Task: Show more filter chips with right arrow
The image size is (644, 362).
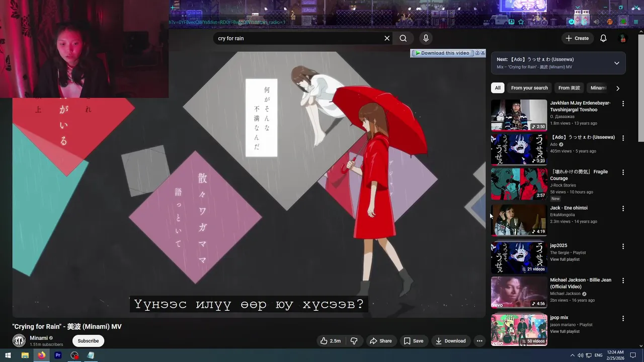Action: 618,88
